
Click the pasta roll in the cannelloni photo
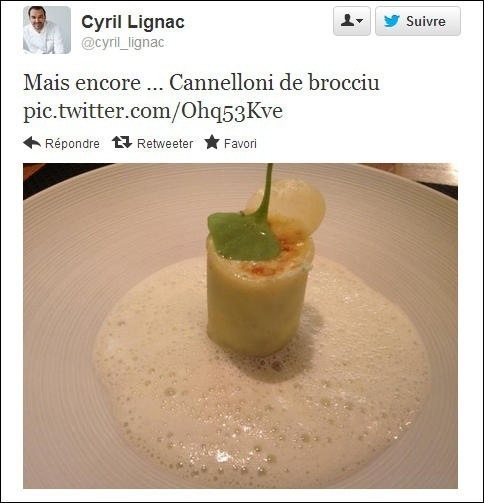255,313
